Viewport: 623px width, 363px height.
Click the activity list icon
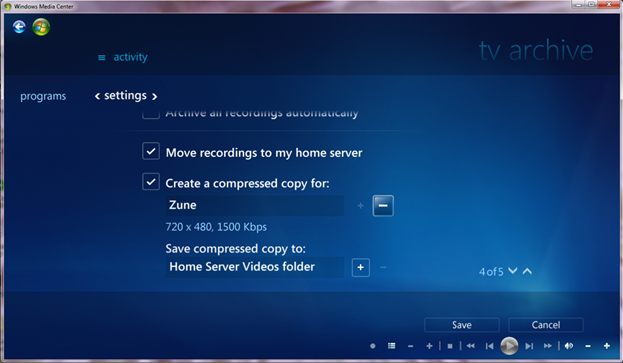click(102, 58)
